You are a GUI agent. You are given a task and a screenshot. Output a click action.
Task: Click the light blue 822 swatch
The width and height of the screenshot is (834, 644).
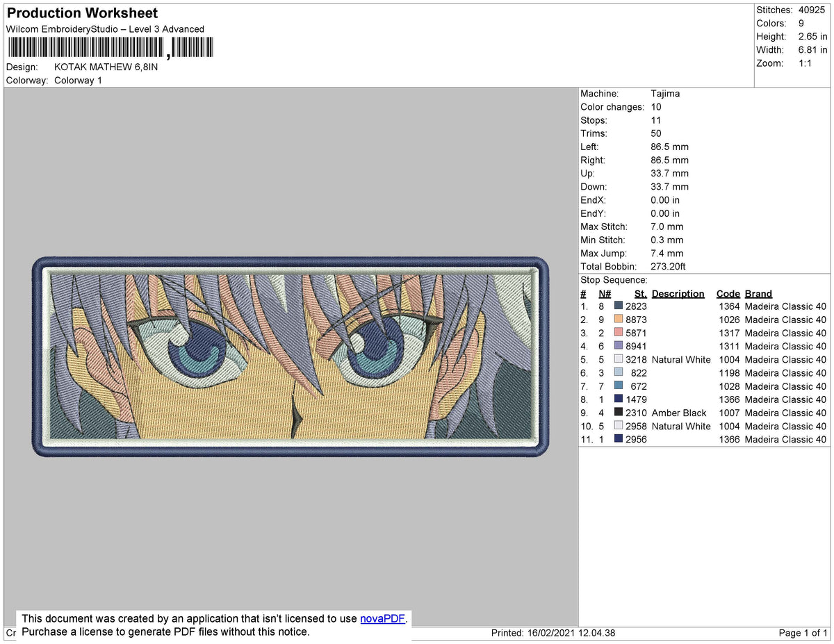pyautogui.click(x=619, y=372)
